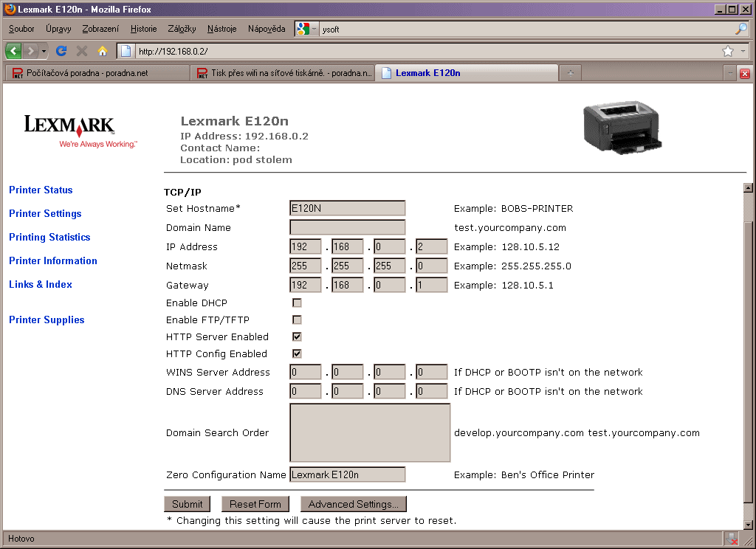Click the search magnifier icon
The image size is (756, 549).
pyautogui.click(x=741, y=29)
